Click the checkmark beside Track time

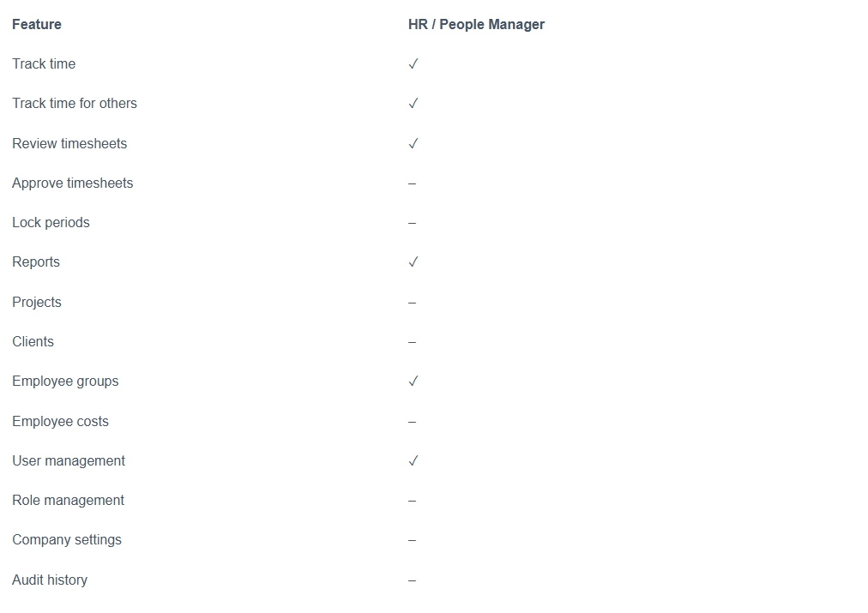click(x=413, y=64)
